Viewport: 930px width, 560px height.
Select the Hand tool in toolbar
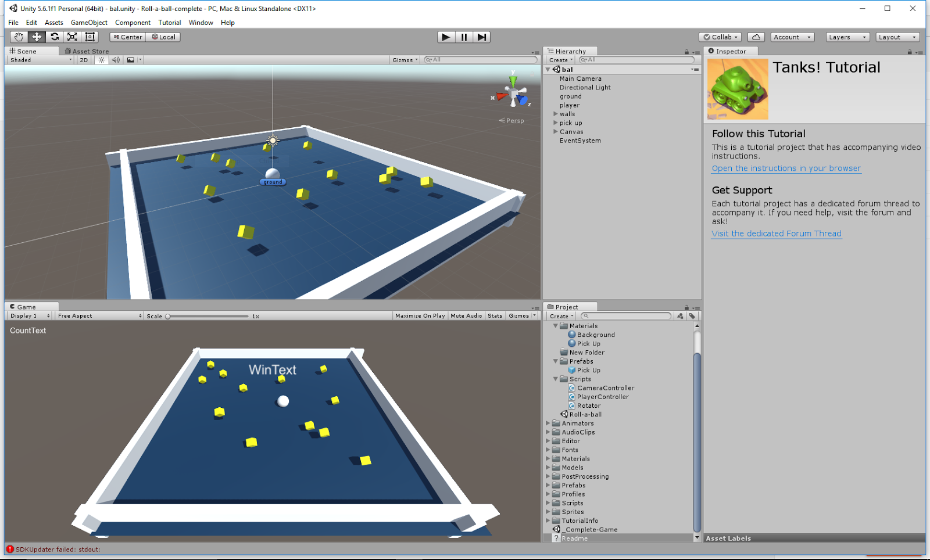click(x=19, y=37)
